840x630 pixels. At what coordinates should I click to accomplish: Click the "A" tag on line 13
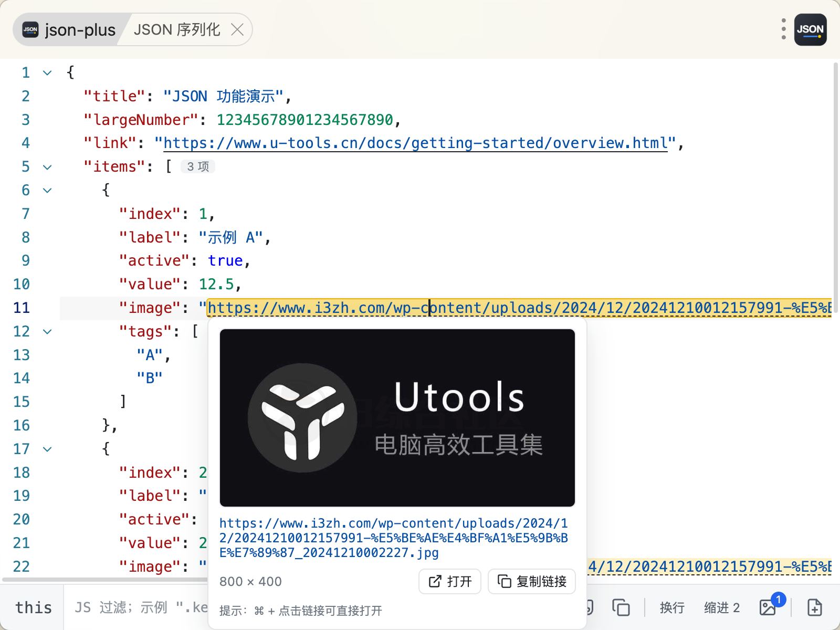[150, 355]
